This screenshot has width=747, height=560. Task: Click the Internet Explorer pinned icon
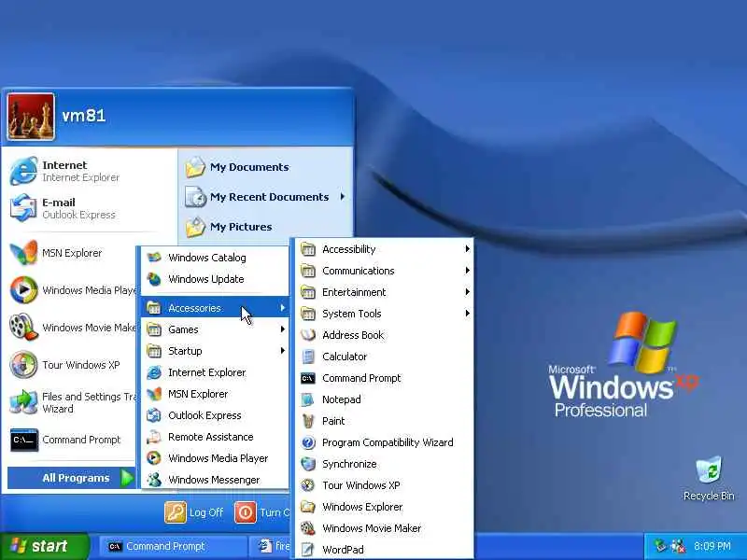[23, 171]
